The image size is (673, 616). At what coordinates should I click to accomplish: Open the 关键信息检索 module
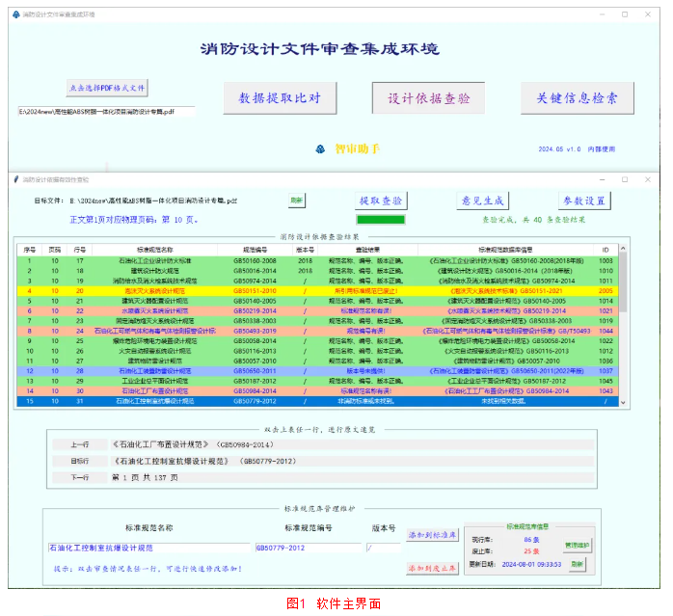point(577,98)
